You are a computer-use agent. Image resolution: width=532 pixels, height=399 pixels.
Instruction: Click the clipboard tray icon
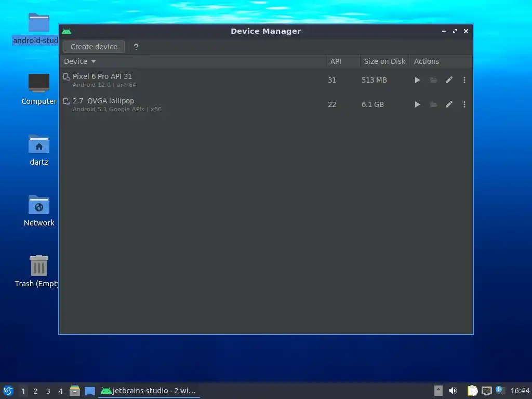472,391
